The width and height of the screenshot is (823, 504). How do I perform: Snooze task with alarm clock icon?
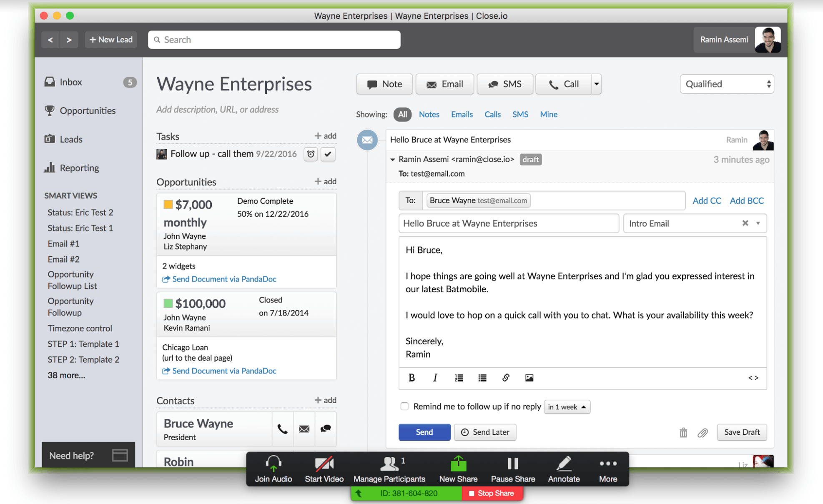pos(311,154)
